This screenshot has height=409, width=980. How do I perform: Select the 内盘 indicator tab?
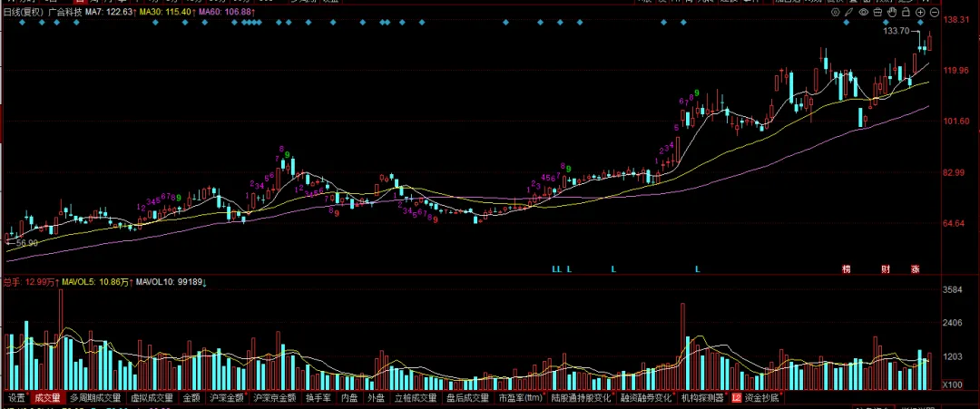(349, 398)
